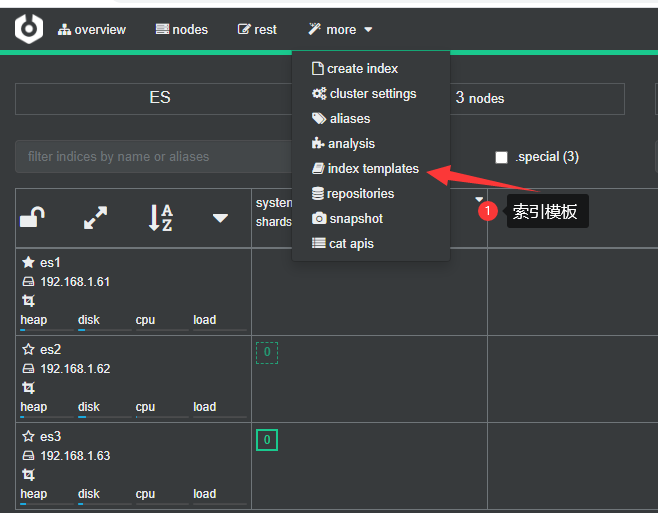658x513 pixels.
Task: Click the es3 node name
Action: [50, 437]
